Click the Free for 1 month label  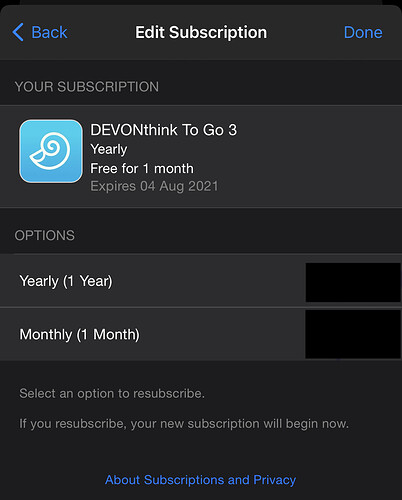point(142,168)
